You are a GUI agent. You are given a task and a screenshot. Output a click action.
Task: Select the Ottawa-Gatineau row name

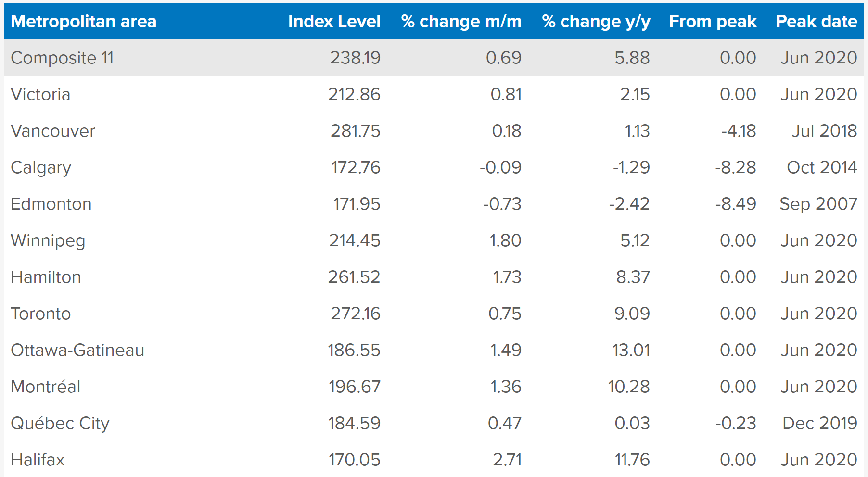point(77,350)
